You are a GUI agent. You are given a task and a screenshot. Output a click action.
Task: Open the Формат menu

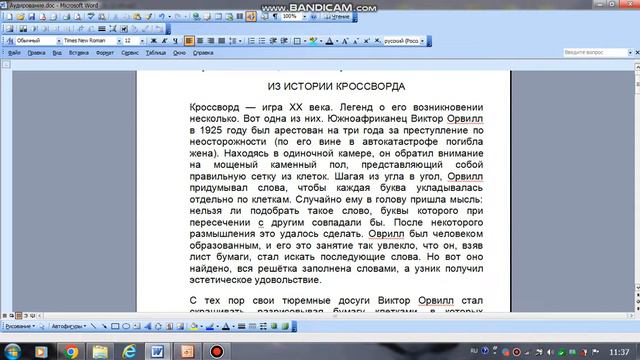105,53
